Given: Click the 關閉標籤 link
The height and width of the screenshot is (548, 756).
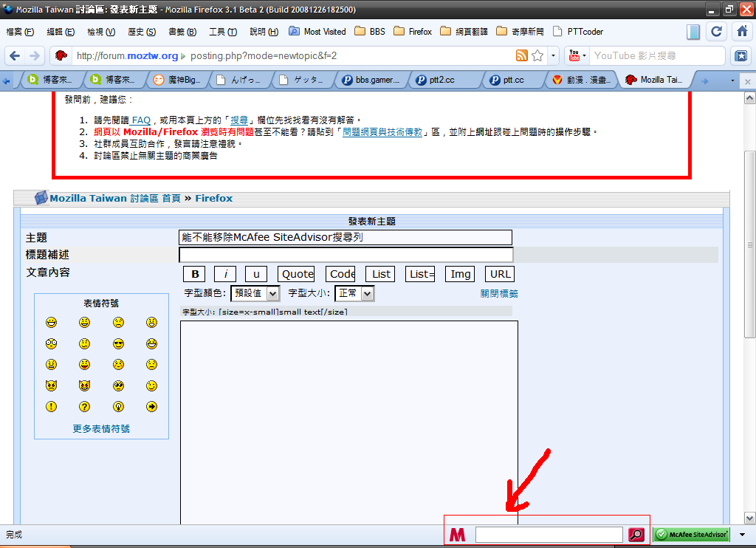Looking at the screenshot, I should point(499,293).
